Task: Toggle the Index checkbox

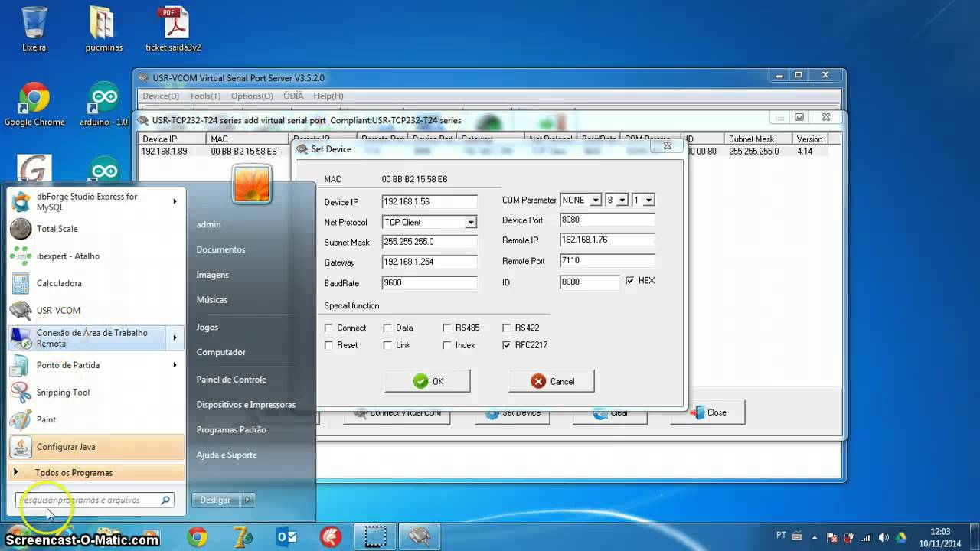Action: point(447,345)
